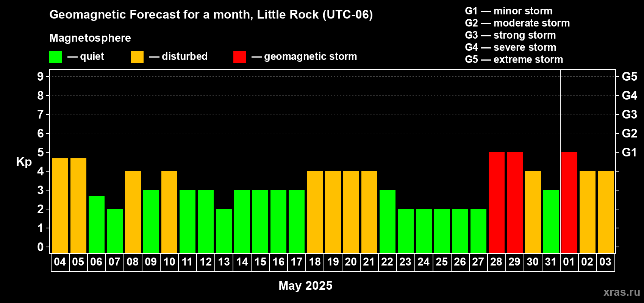The width and height of the screenshot is (644, 303).
Task: Select the red bar for May 28
Action: coord(497,203)
